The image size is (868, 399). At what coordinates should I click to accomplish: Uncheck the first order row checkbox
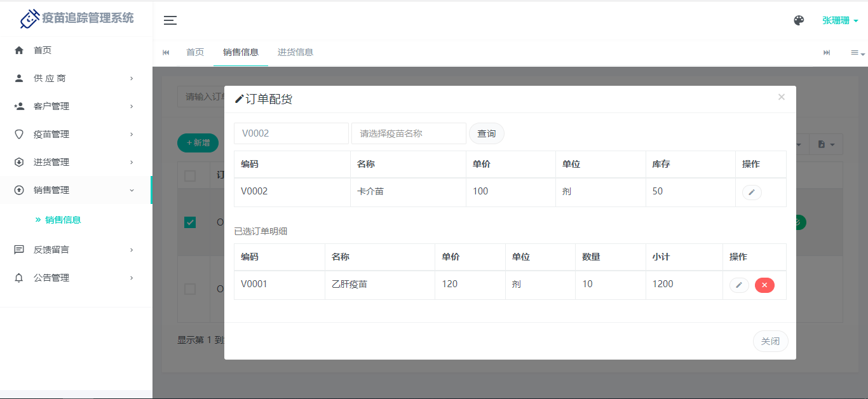pyautogui.click(x=190, y=222)
